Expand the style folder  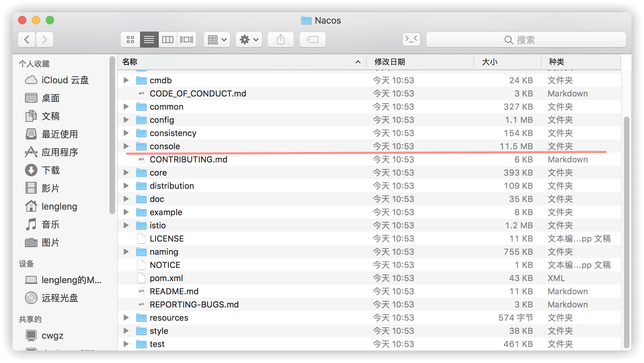[x=126, y=331]
